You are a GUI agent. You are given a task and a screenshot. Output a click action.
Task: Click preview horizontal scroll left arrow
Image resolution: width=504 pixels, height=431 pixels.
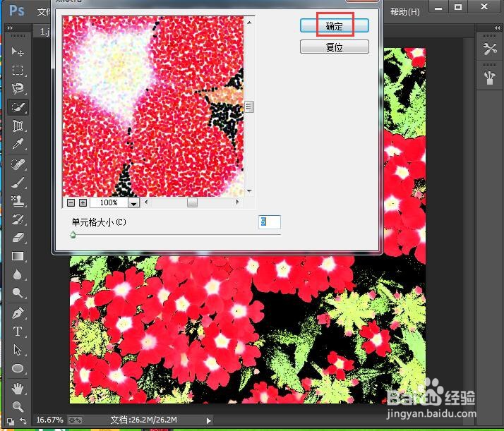(x=147, y=202)
